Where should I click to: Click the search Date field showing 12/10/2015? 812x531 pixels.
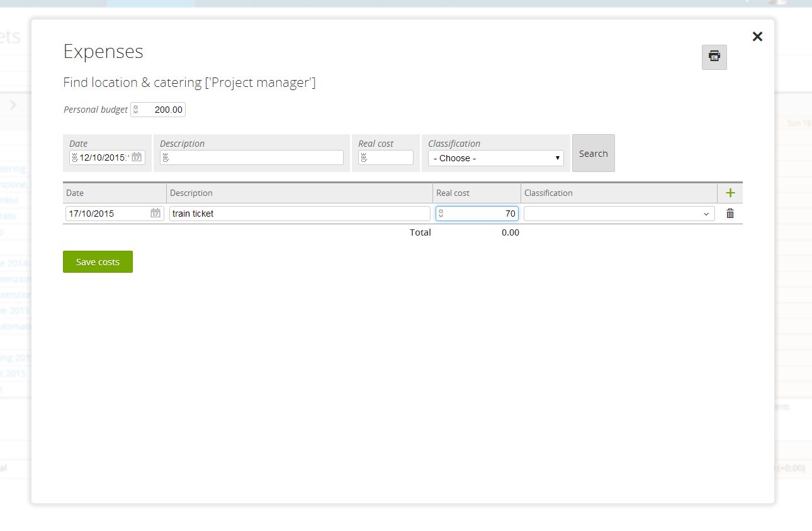point(107,157)
